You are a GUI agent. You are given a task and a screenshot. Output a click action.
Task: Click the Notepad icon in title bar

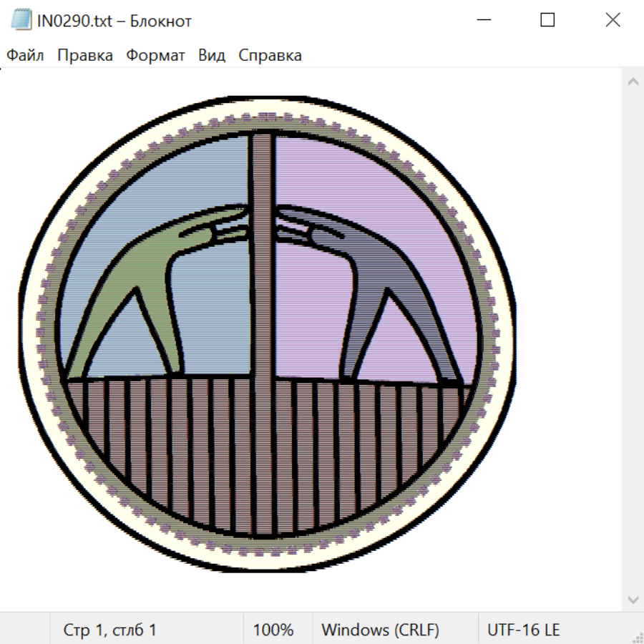point(21,21)
